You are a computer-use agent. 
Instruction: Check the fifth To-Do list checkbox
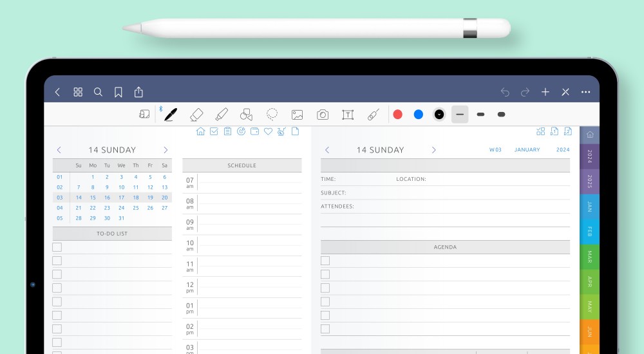pos(57,302)
